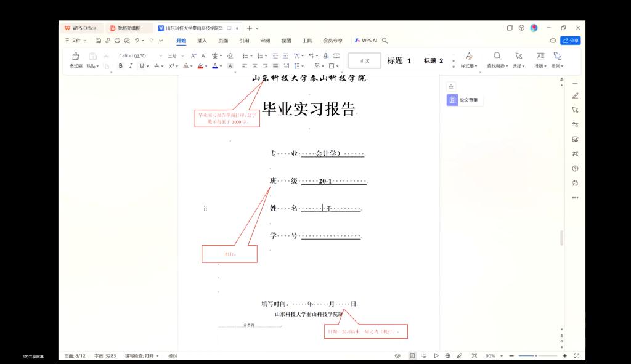Click the Decrease Indent icon

275,55
